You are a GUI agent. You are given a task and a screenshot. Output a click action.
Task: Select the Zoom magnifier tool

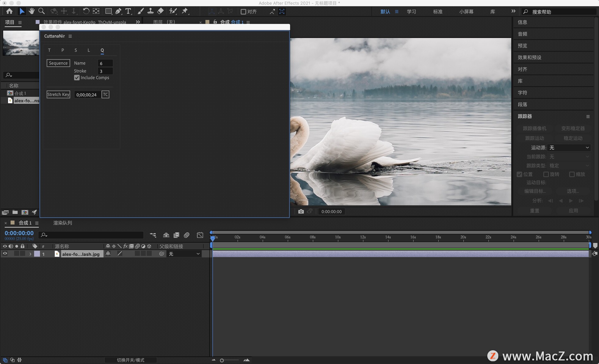pyautogui.click(x=41, y=12)
